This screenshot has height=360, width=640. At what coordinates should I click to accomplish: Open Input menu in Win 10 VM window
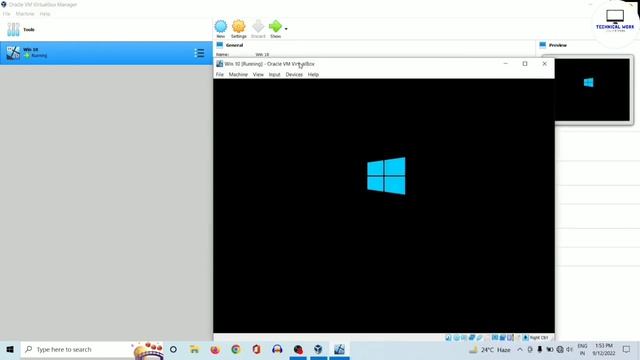click(275, 75)
